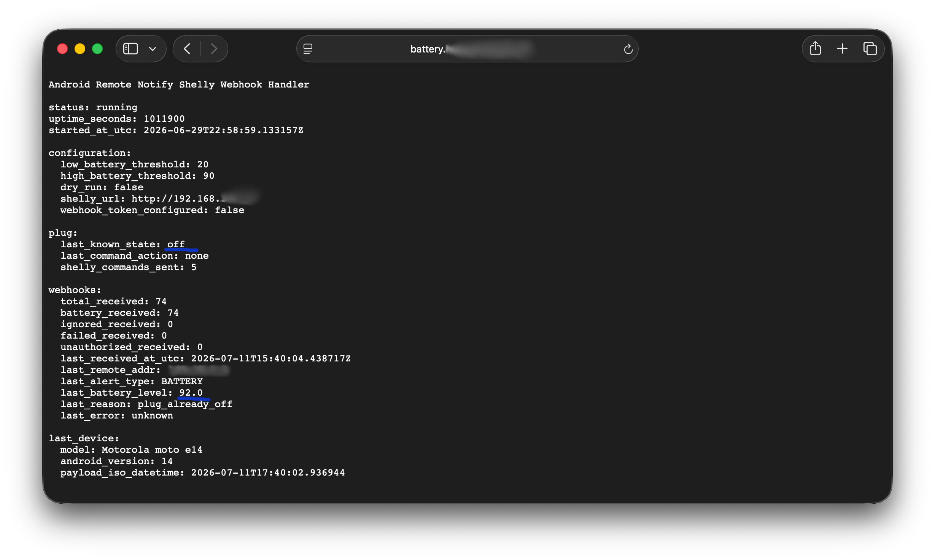Viewport: 935px width, 560px height.
Task: Click "shelly_commands_sent: 5"
Action: click(129, 267)
